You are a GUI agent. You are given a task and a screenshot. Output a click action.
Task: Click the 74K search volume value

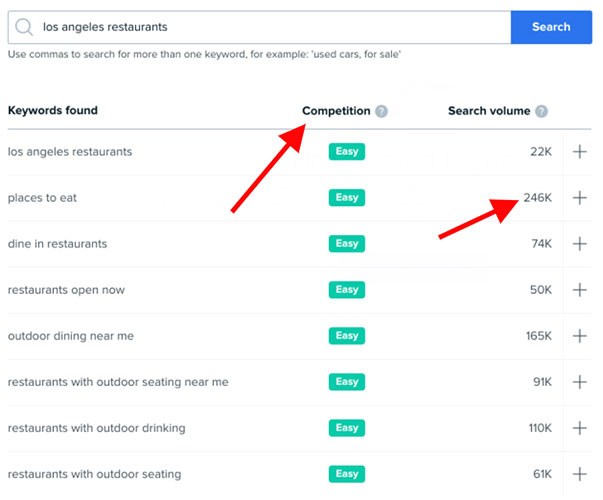541,244
